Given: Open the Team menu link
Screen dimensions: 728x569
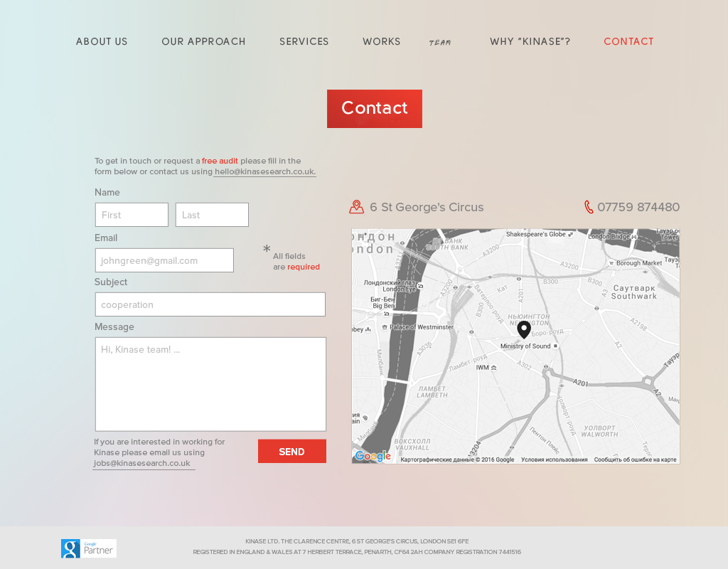Looking at the screenshot, I should (439, 43).
